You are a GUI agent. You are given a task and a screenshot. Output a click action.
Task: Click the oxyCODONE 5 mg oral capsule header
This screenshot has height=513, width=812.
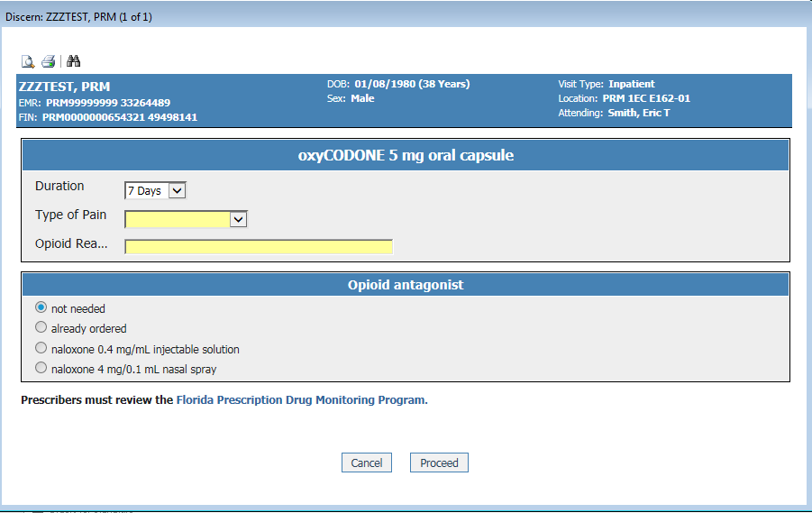point(406,155)
